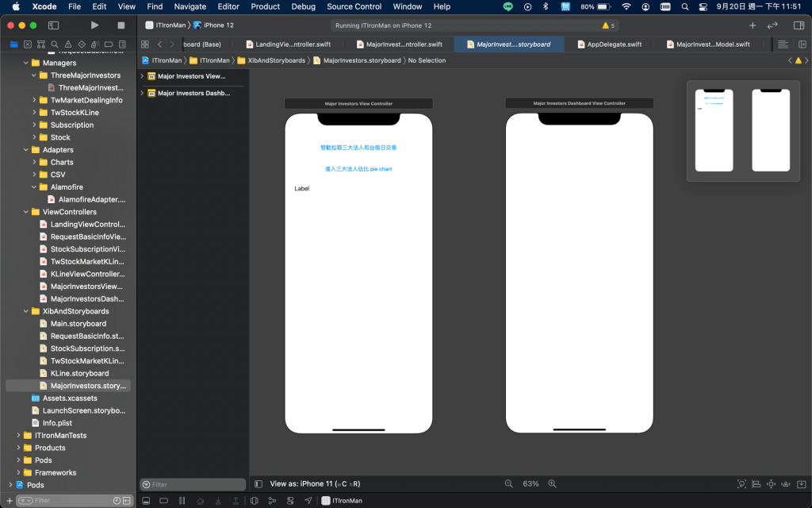Add an editor on the right
Screen dimensions: 812x508
(x=802, y=44)
